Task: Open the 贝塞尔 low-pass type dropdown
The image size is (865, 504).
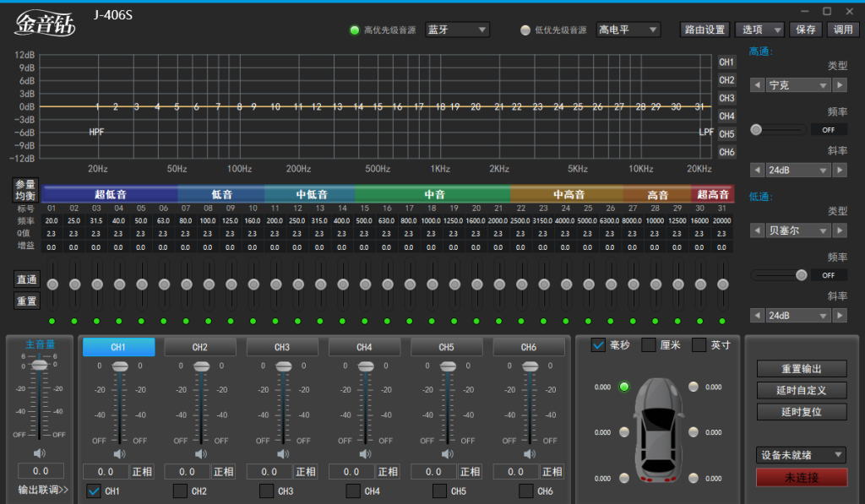Action: 797,230
